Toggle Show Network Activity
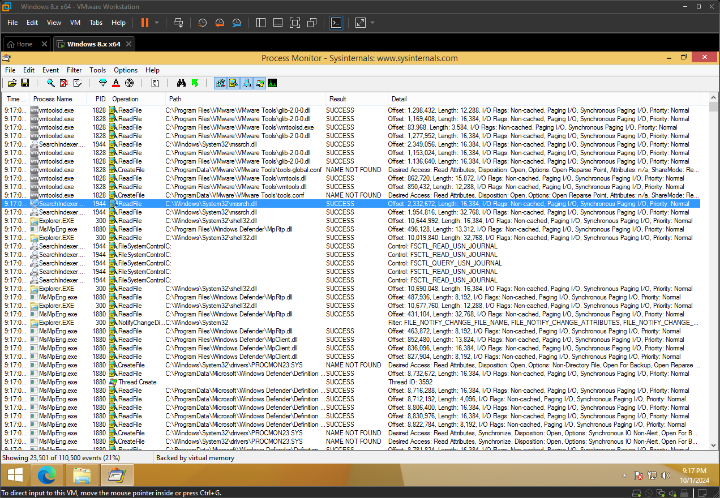 pos(247,83)
